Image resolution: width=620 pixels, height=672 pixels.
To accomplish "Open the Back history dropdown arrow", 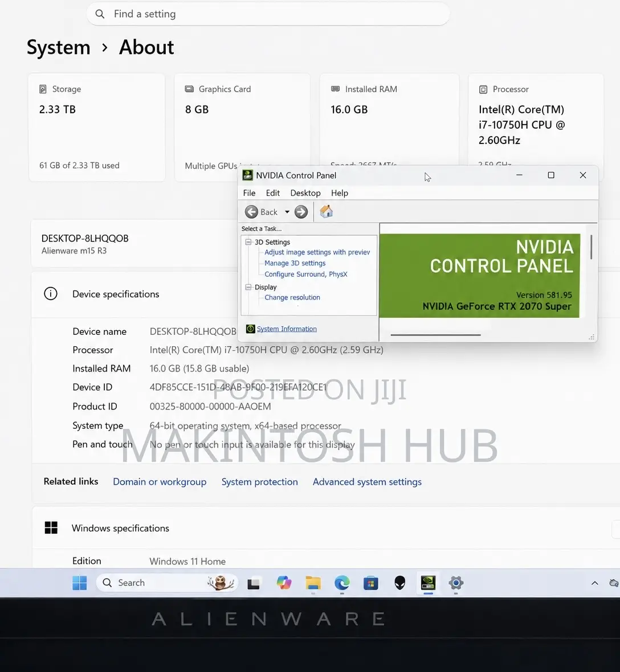I will tap(287, 212).
